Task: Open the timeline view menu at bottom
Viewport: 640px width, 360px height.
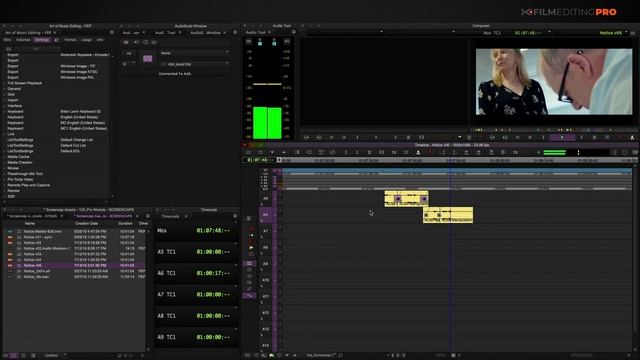Action: tap(322, 356)
